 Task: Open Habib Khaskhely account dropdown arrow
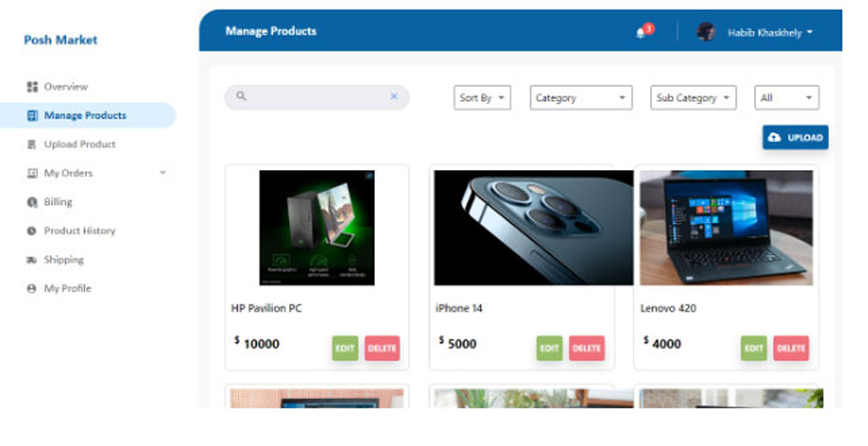810,32
